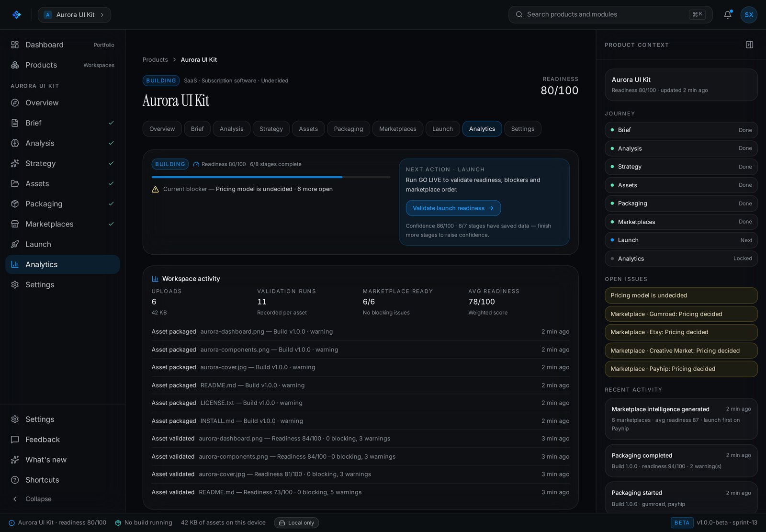Click the Assets folder icon

(15, 183)
